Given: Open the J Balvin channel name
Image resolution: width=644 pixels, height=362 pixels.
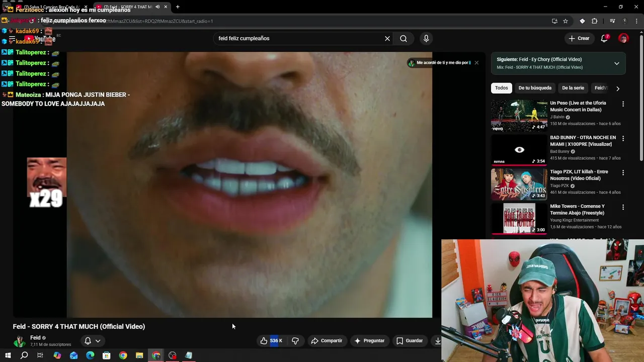Looking at the screenshot, I should (x=557, y=117).
